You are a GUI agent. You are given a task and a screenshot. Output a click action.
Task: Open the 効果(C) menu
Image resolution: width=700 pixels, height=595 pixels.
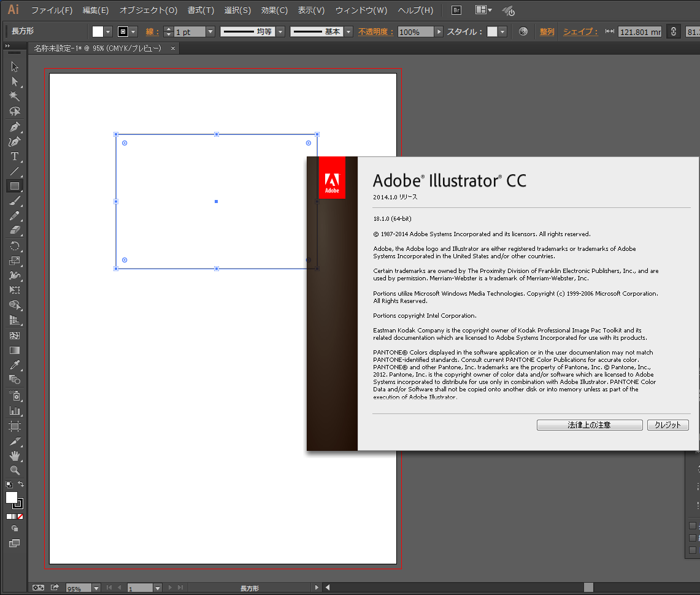click(x=274, y=10)
